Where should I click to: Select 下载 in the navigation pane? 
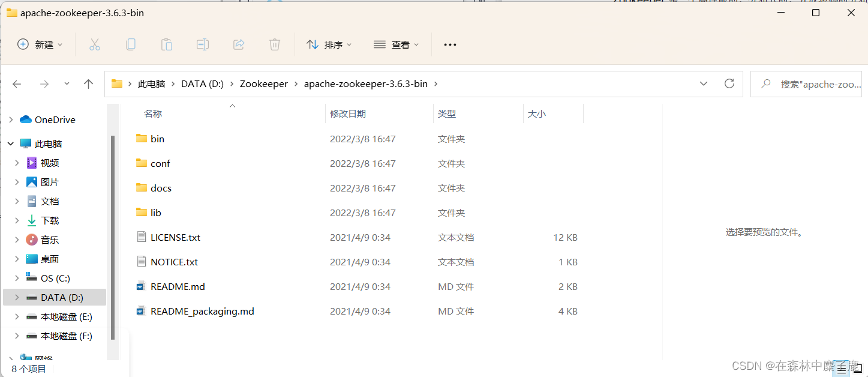tap(50, 220)
